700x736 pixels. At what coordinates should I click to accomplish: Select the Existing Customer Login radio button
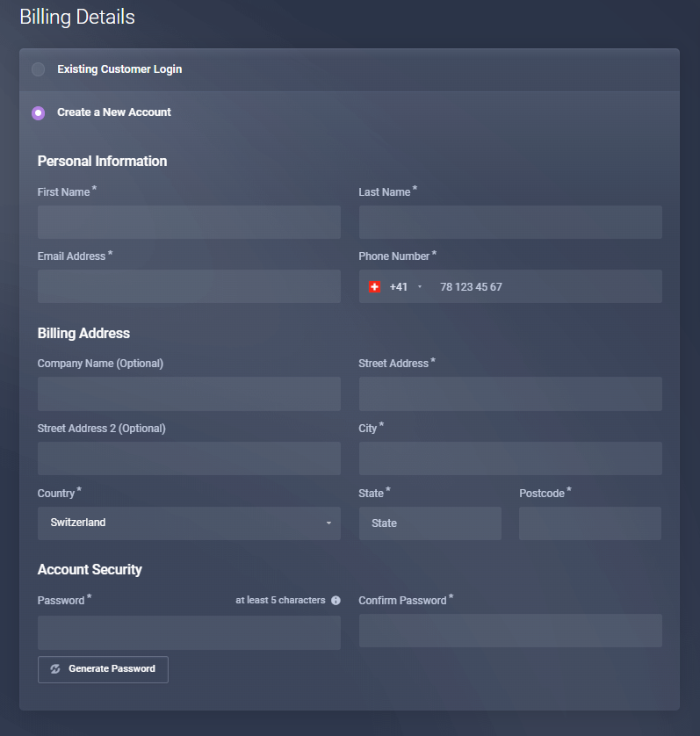(x=39, y=69)
